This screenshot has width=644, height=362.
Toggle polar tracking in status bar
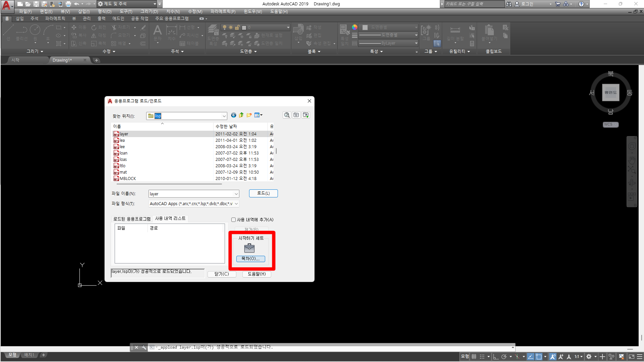[x=504, y=357]
